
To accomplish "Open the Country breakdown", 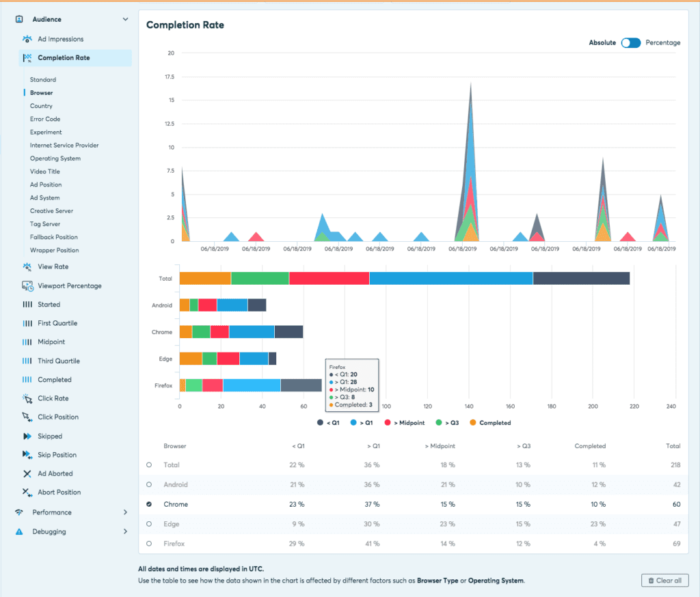I will pos(41,106).
